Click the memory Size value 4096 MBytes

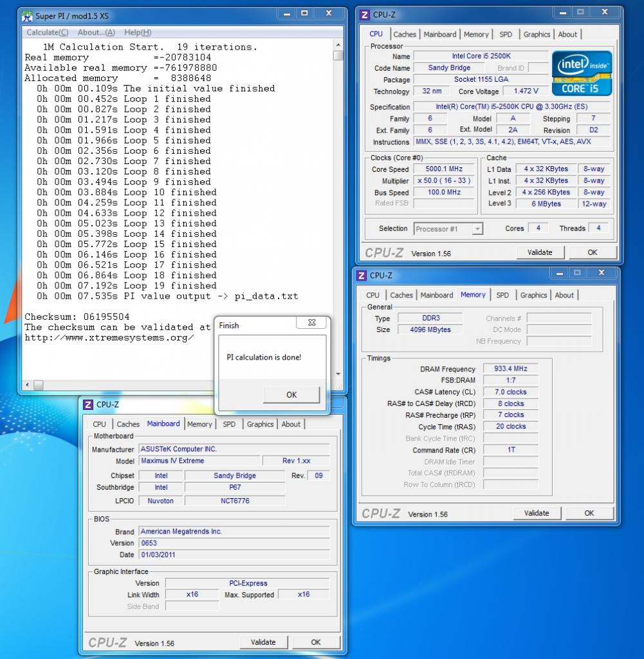[430, 329]
